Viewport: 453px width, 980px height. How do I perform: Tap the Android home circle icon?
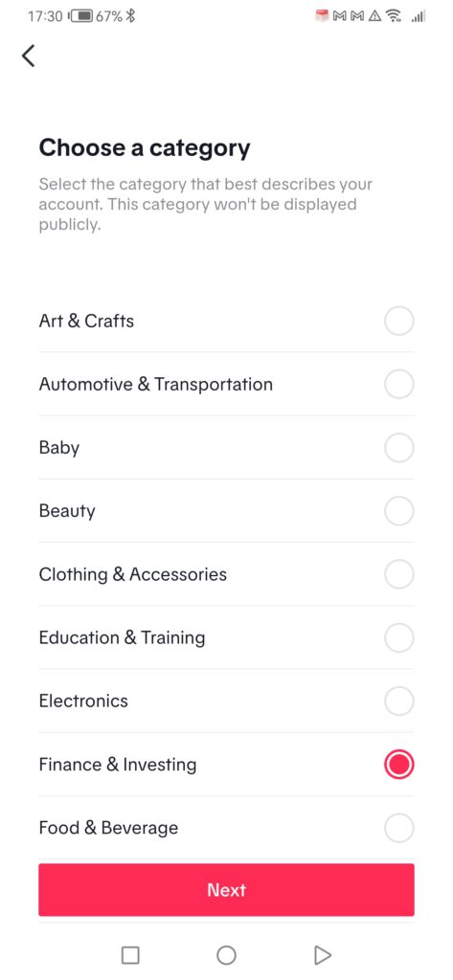pos(226,955)
